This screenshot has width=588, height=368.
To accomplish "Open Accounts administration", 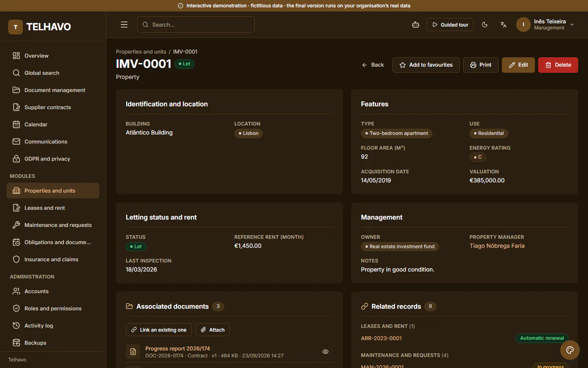I will pyautogui.click(x=53, y=291).
